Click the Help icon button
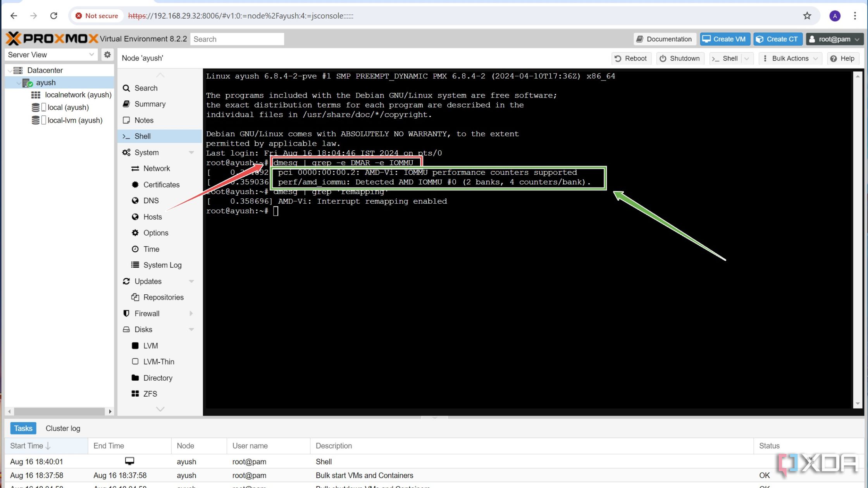Screen dimensions: 868x488 (x=842, y=58)
